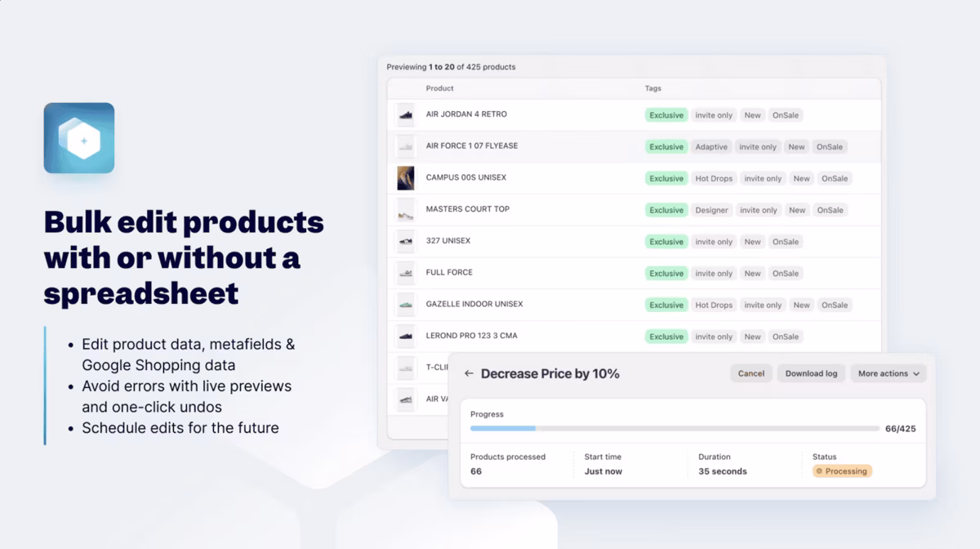
Task: Click the blue hexagon app logo
Action: click(79, 138)
